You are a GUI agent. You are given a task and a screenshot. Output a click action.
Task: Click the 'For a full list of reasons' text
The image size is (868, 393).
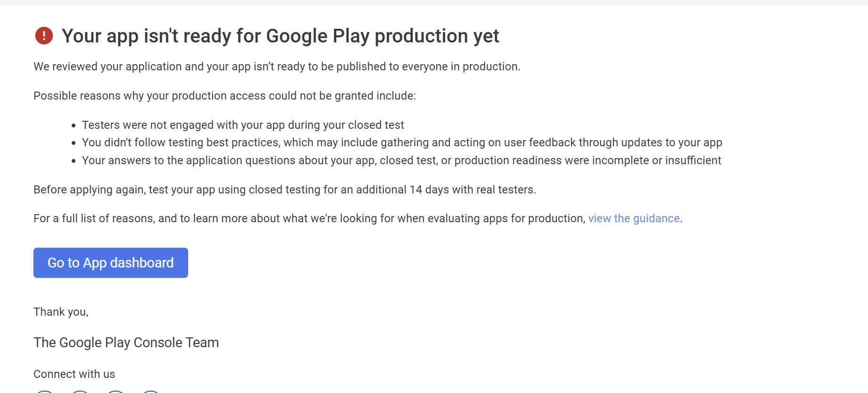[309, 218]
